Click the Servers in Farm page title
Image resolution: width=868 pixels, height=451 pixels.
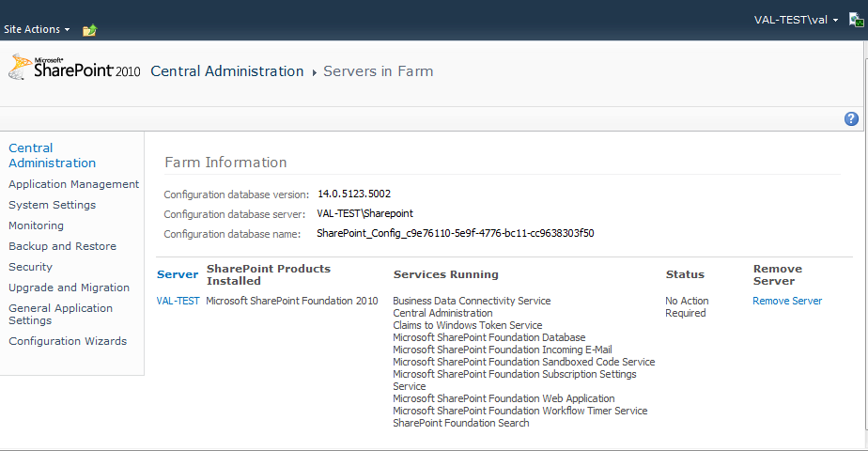tap(379, 71)
